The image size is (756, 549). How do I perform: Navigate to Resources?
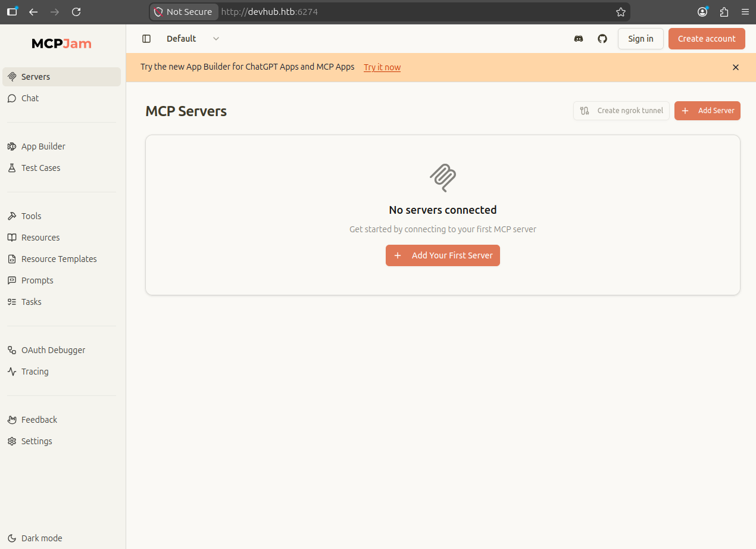(62, 238)
